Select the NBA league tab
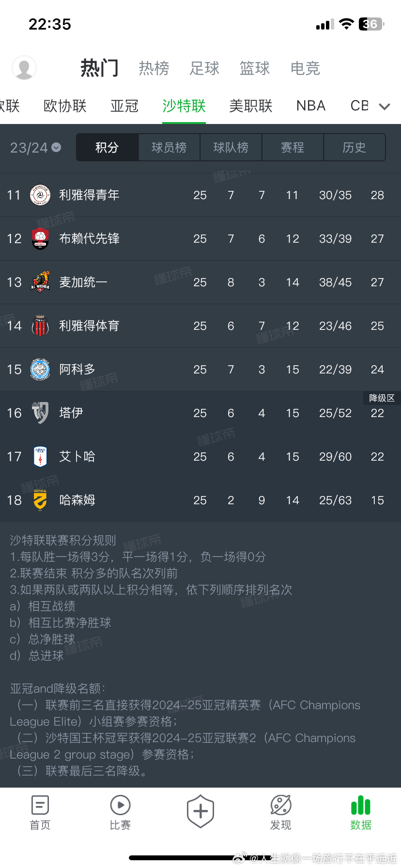 tap(311, 106)
